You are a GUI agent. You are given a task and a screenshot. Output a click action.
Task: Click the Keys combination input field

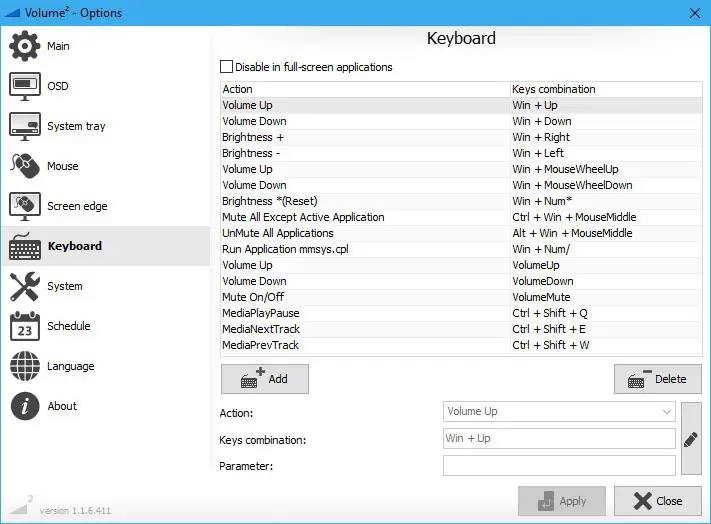pos(559,438)
